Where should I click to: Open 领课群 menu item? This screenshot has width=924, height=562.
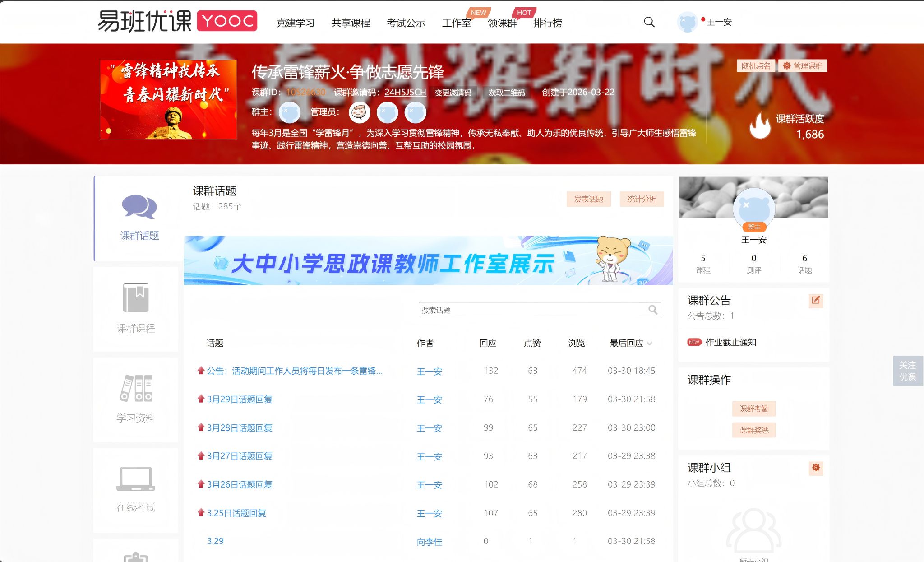[502, 23]
